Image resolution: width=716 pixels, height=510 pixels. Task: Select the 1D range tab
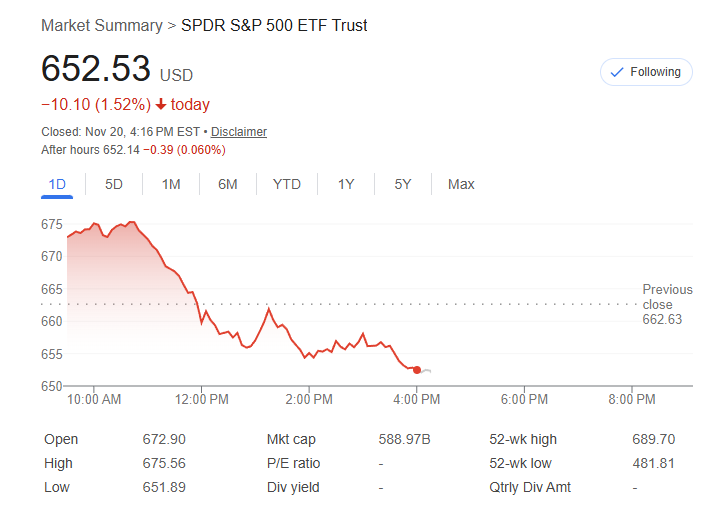(x=57, y=184)
